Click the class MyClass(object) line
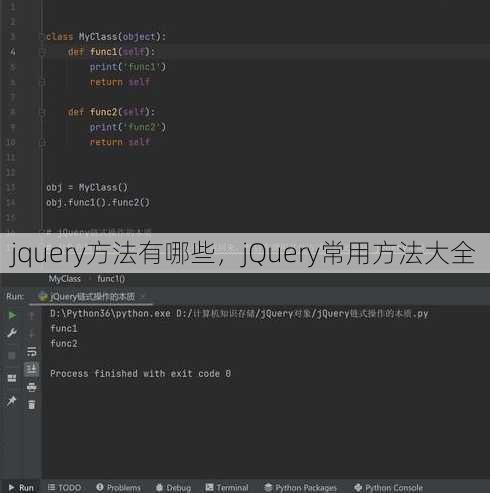 tap(106, 36)
